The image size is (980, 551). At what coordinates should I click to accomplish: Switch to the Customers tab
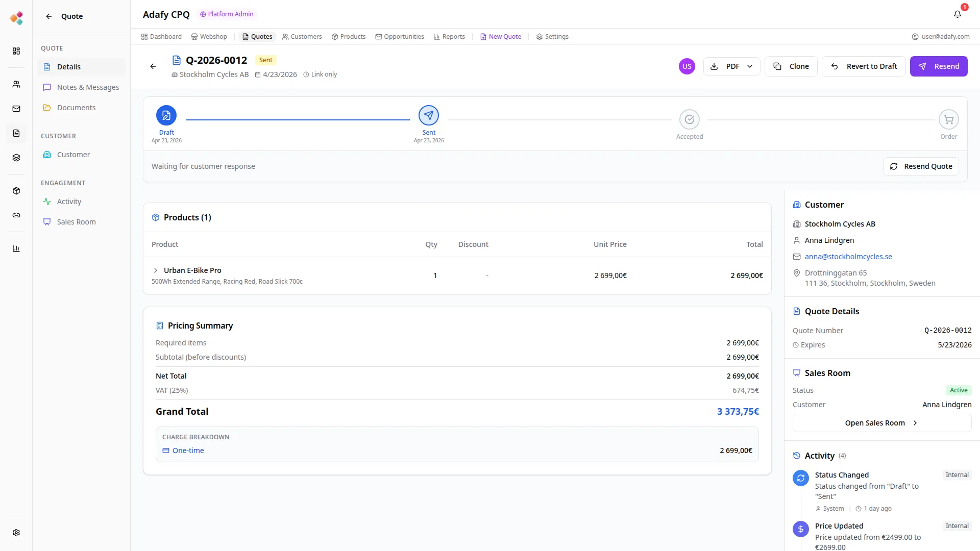[x=302, y=37]
